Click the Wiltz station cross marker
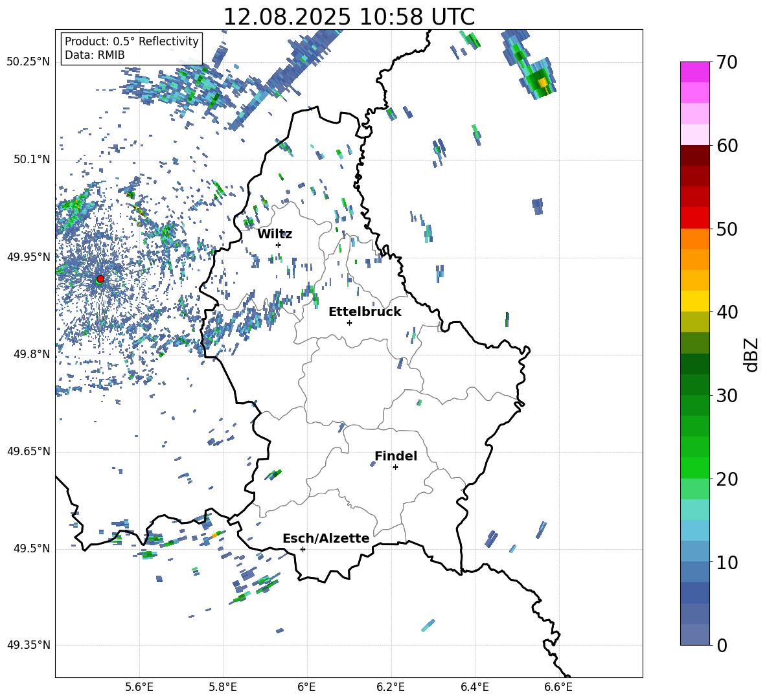Screen dimensions: 767x700 coord(279,245)
